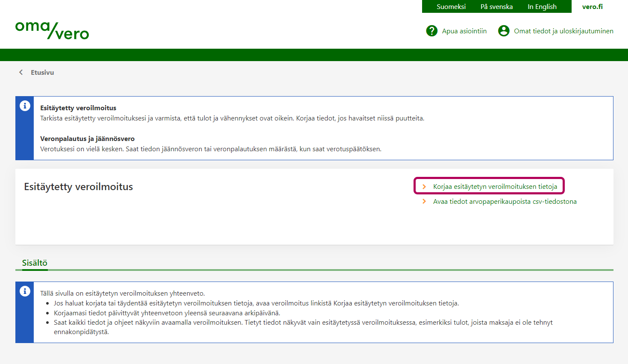Open Avaa tiedot arvopaperikaupoista csv-tiedostona
Image resolution: width=628 pixels, height=364 pixels.
click(505, 202)
